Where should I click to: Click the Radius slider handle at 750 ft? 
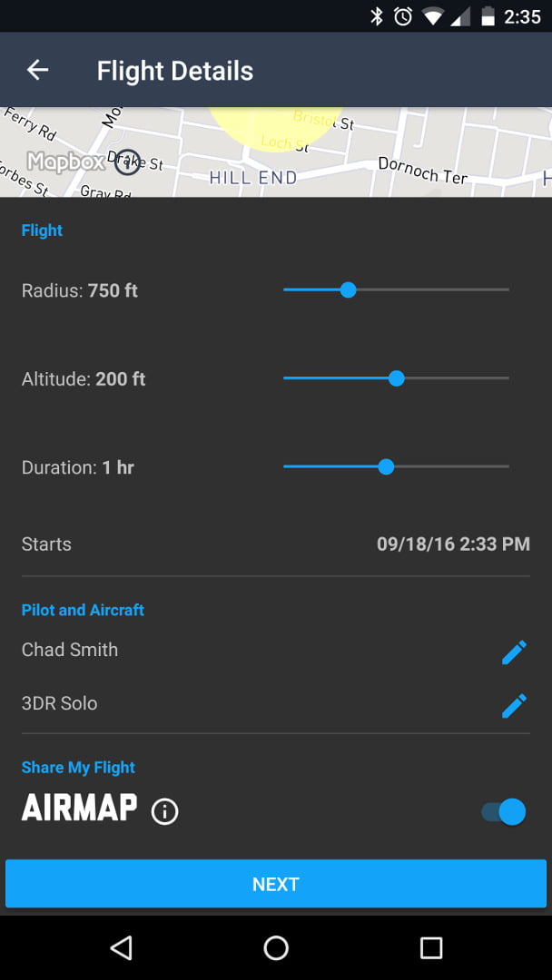click(x=349, y=289)
